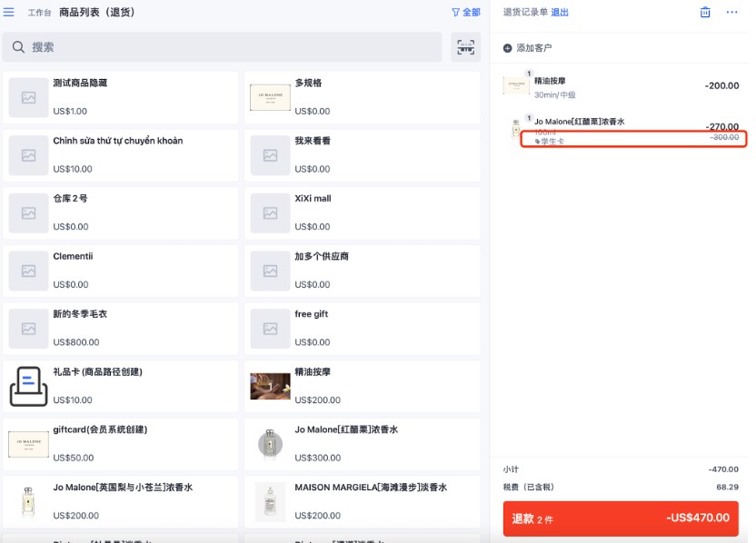
Task: Click the 退款 2 件 refund button
Action: pyautogui.click(x=621, y=518)
